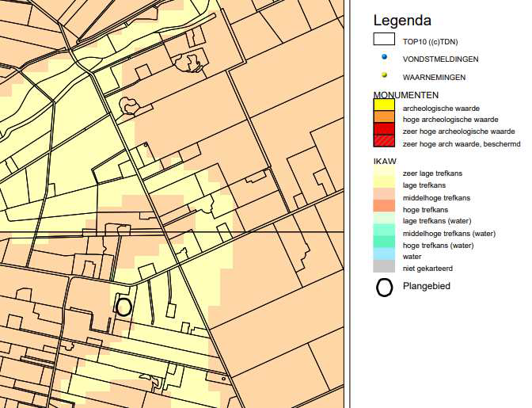Click the yellow-green WAARNEMINGEN dot symbol
This screenshot has width=532, height=408.
pos(385,75)
